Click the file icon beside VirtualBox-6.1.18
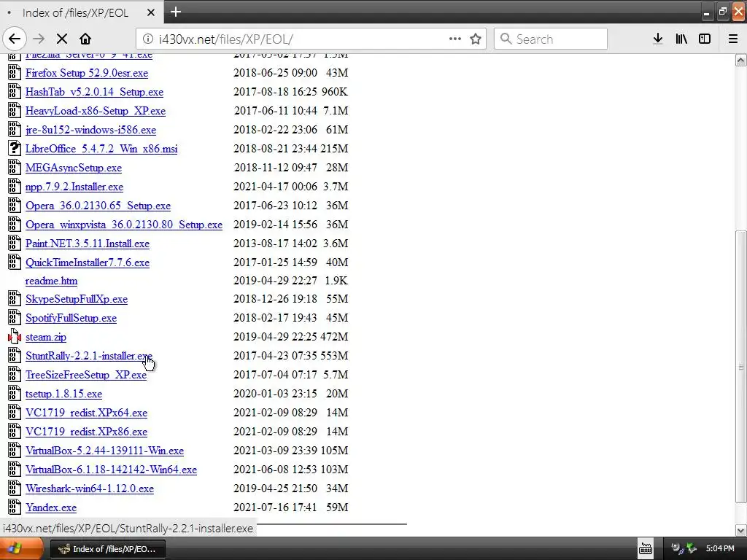The width and height of the screenshot is (747, 560). click(15, 470)
